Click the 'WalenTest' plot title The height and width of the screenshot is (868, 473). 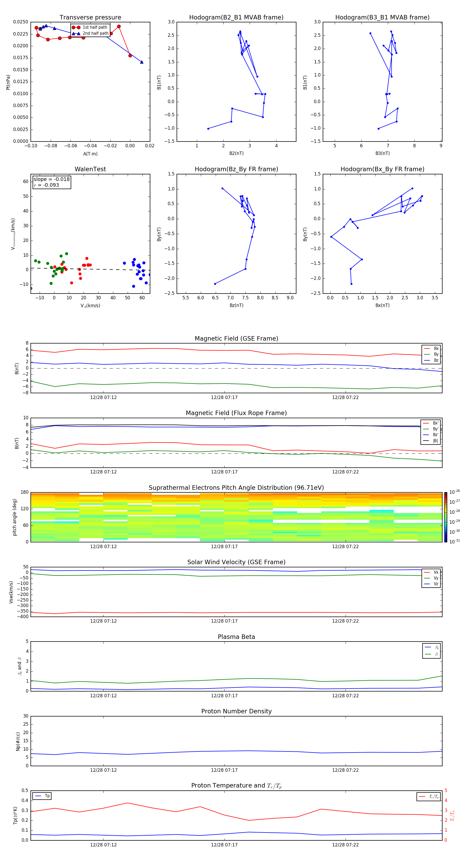90,169
